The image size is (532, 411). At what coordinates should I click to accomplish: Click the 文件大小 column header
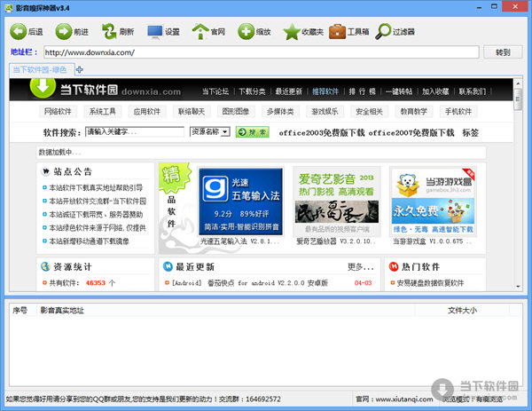point(462,310)
